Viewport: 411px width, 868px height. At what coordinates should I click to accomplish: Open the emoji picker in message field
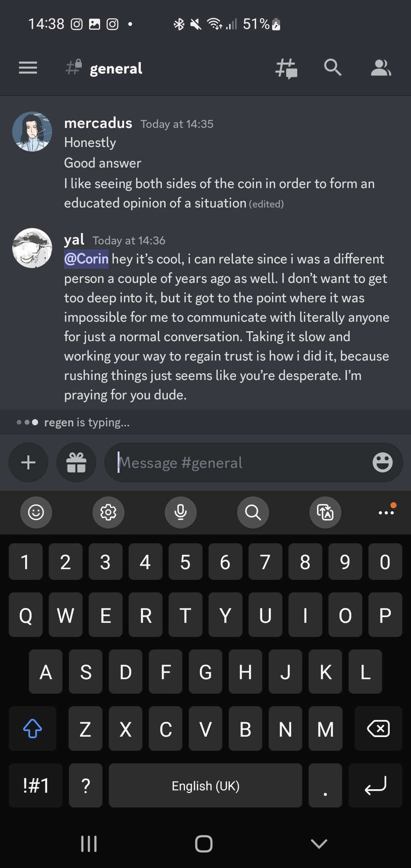click(x=382, y=462)
